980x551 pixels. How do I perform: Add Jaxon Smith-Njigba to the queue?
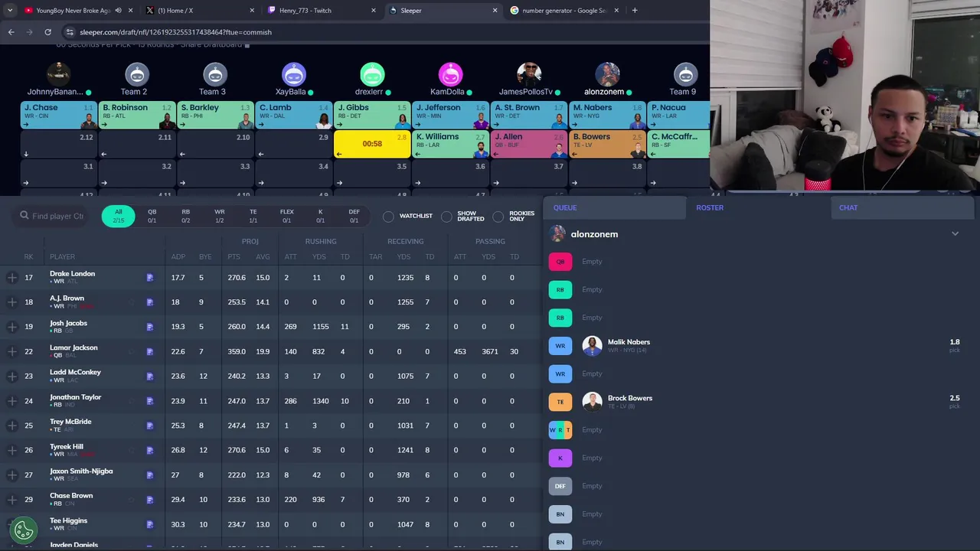click(x=11, y=474)
